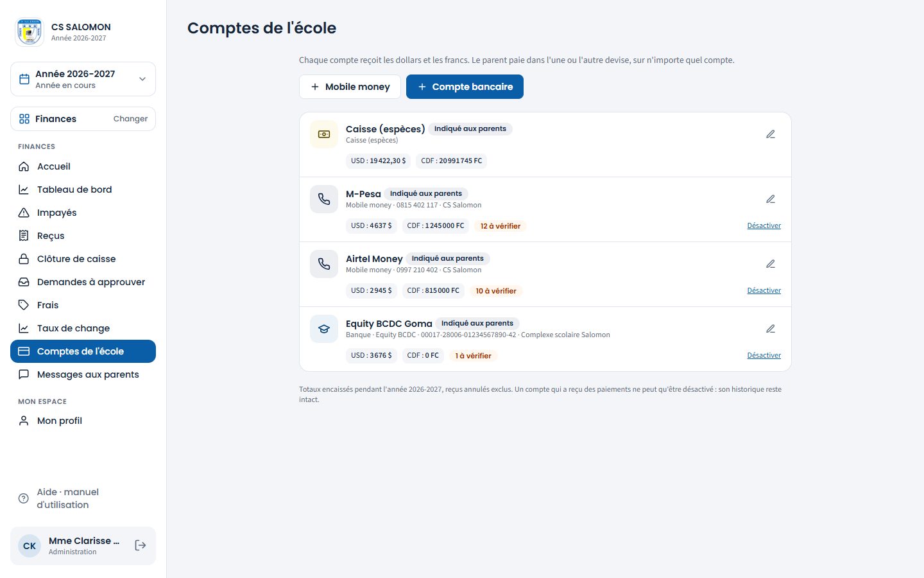
Task: Click the CS Salomon school logo
Action: [30, 32]
